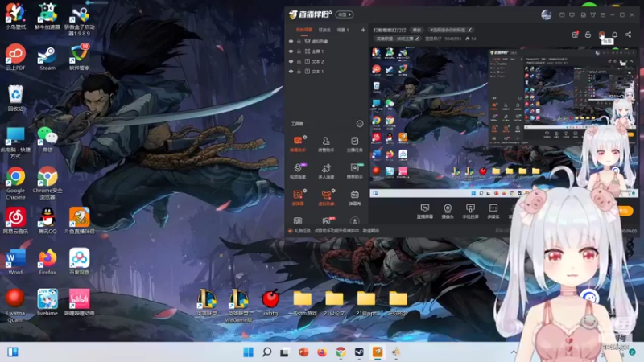Open Task View on the taskbar
This screenshot has height=362, width=644.
pyautogui.click(x=285, y=352)
